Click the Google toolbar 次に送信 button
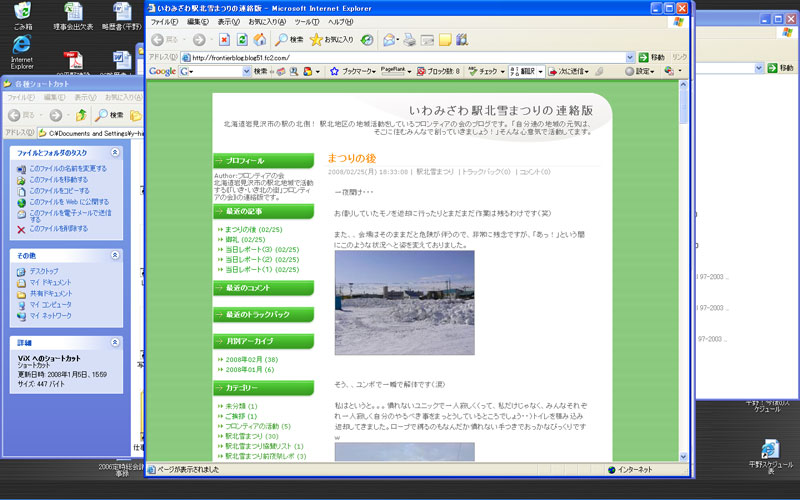800x500 pixels. [x=568, y=71]
